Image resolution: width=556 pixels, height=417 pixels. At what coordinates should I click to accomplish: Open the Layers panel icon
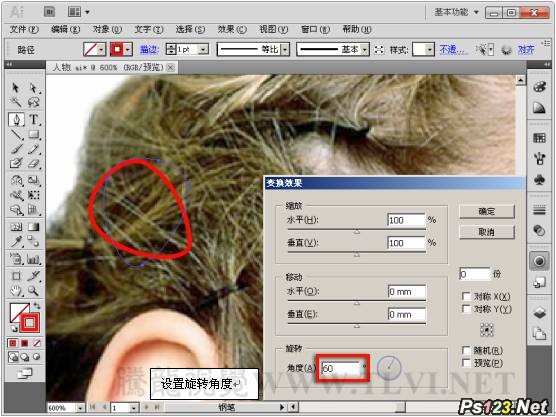click(x=539, y=313)
